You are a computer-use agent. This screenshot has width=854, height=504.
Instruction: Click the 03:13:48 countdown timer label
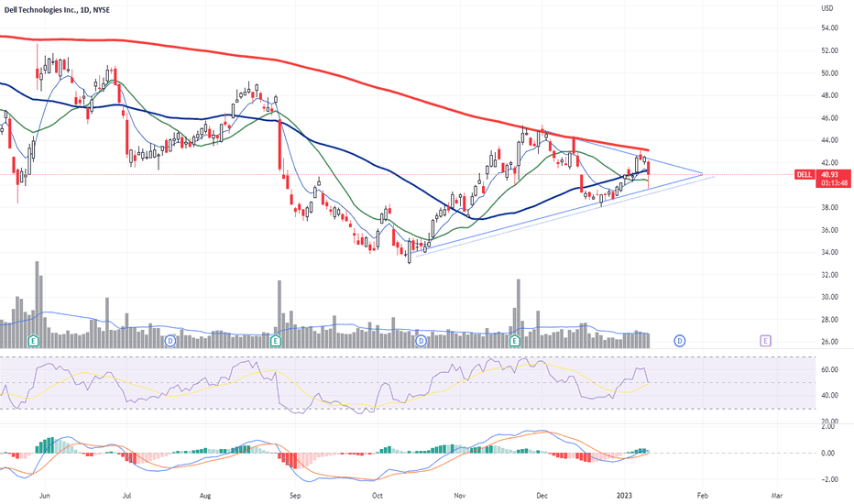click(834, 183)
